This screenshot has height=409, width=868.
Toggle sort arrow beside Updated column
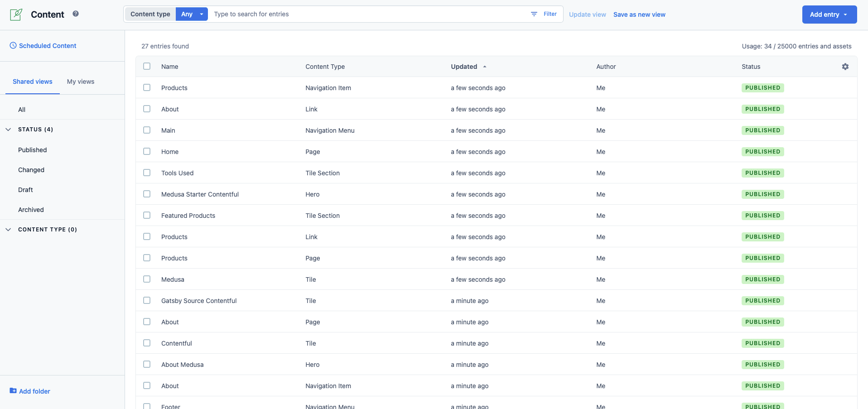[485, 67]
